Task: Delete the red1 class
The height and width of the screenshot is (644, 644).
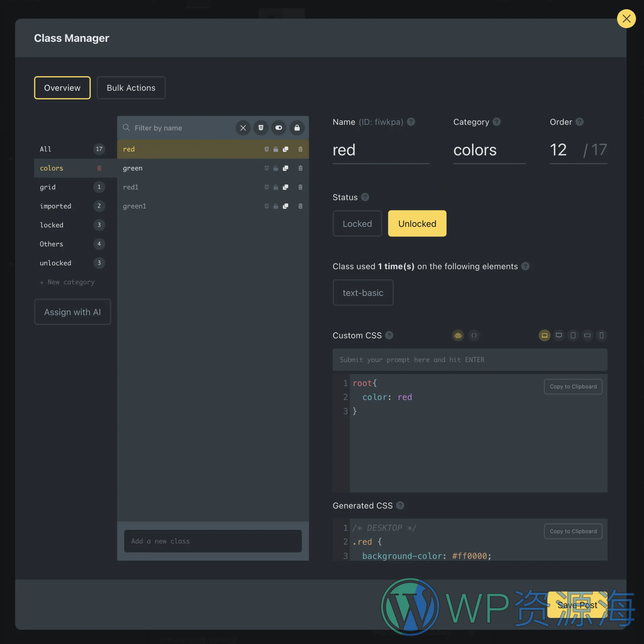Action: 300,187
